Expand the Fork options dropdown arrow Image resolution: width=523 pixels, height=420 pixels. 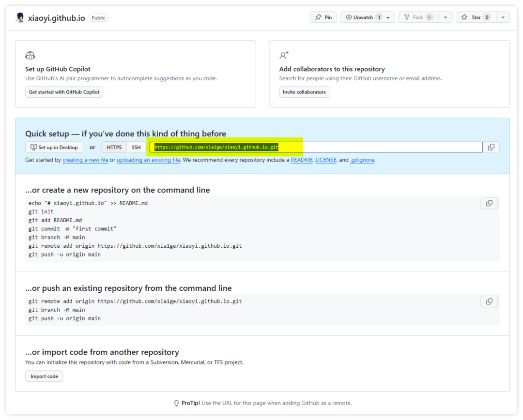pyautogui.click(x=445, y=17)
